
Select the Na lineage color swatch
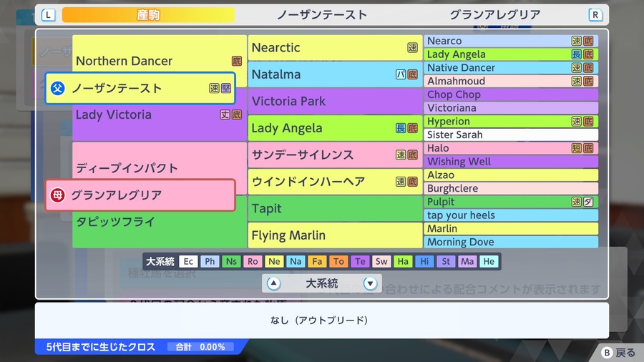click(x=296, y=261)
